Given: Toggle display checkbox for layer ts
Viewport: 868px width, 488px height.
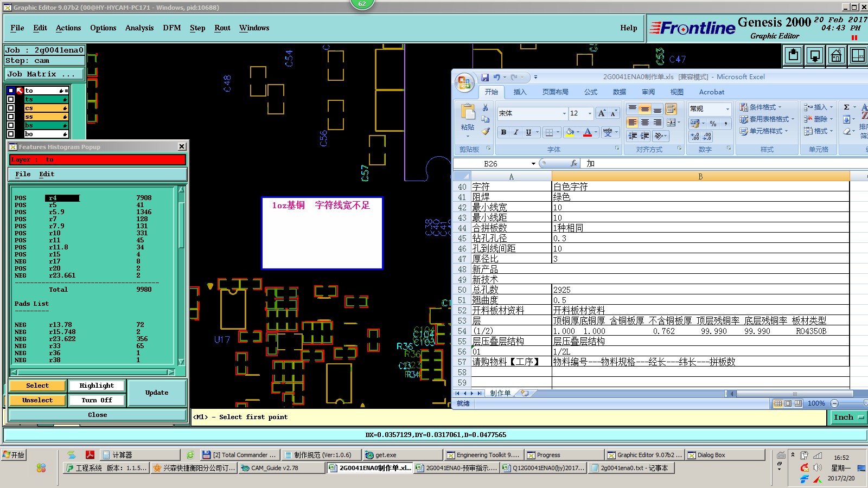Looking at the screenshot, I should [x=10, y=99].
